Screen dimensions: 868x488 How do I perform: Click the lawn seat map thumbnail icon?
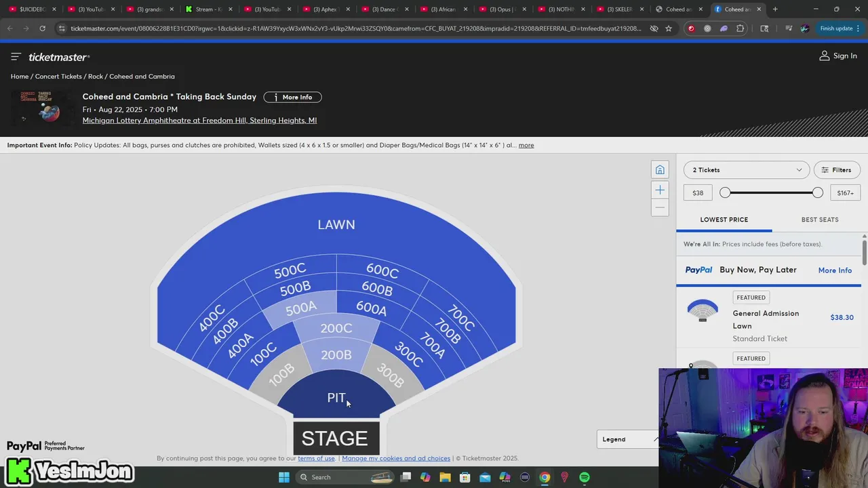pos(703,310)
